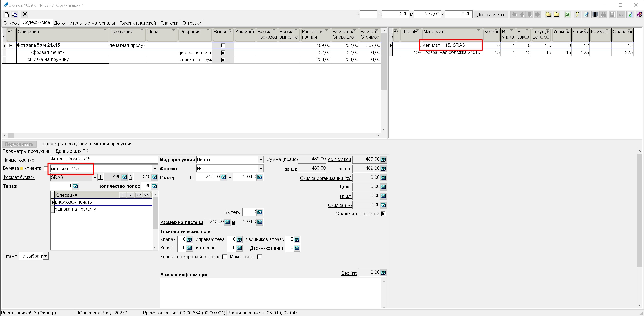
Task: Enable Клапан по короткой стороне checkbox
Action: tap(224, 257)
